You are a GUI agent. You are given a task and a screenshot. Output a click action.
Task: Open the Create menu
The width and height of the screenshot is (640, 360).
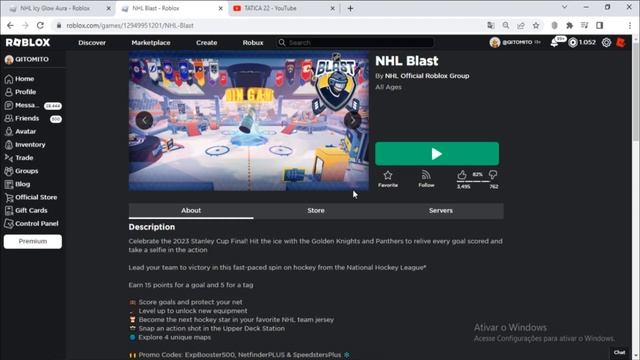pyautogui.click(x=207, y=42)
